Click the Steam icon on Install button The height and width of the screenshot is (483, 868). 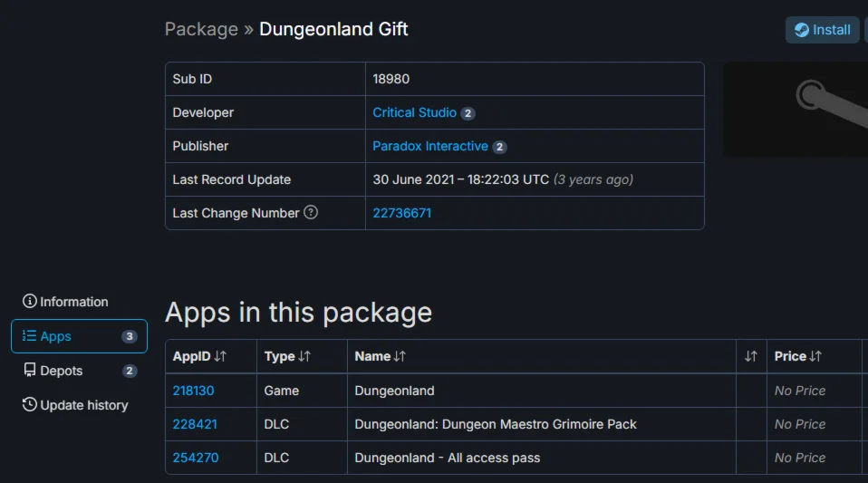point(802,30)
